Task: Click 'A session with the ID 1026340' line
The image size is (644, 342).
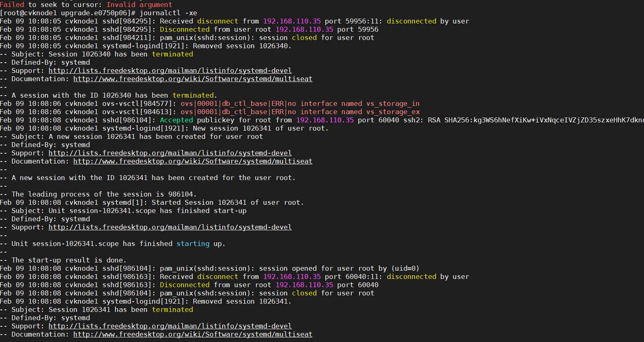Action: (114, 95)
